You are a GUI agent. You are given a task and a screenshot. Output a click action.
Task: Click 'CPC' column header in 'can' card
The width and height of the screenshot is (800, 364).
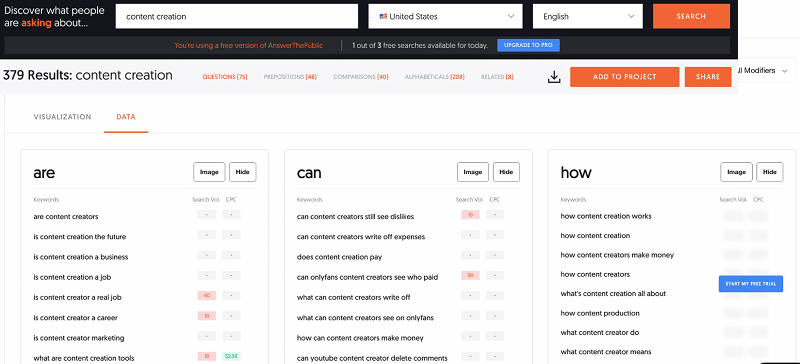(x=495, y=200)
